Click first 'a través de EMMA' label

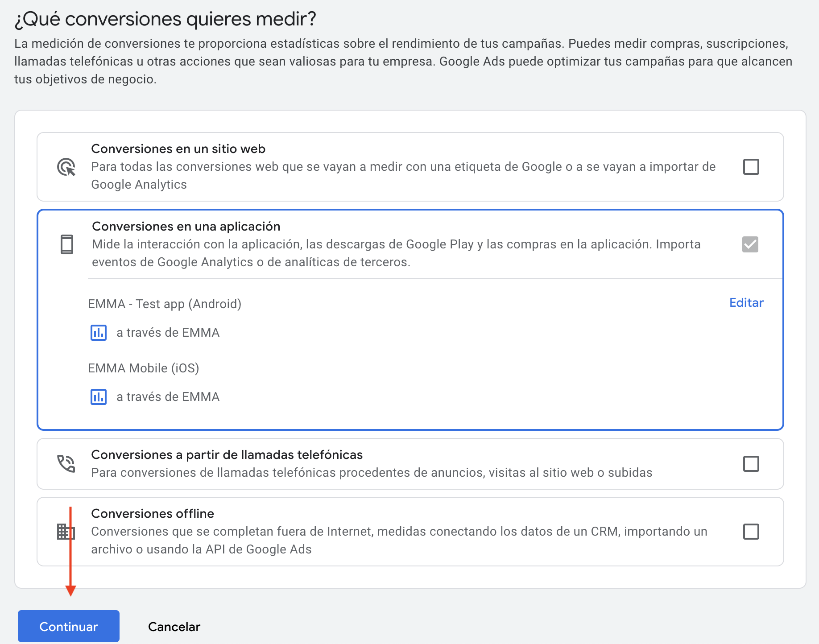point(168,333)
